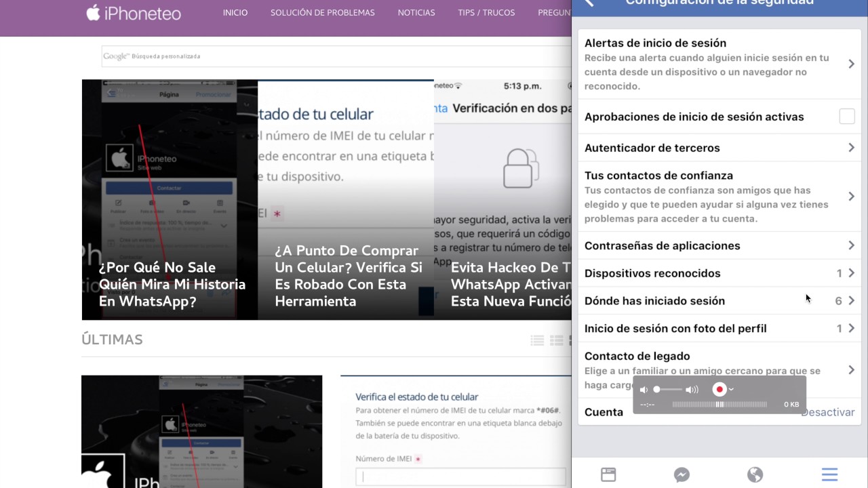Click the Tus contactos de confianza label

click(x=658, y=175)
